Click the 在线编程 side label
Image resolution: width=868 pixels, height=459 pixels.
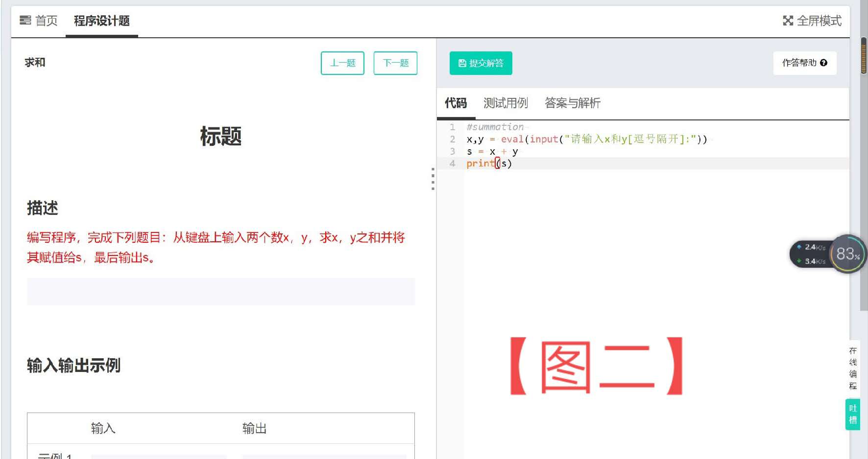coord(853,368)
